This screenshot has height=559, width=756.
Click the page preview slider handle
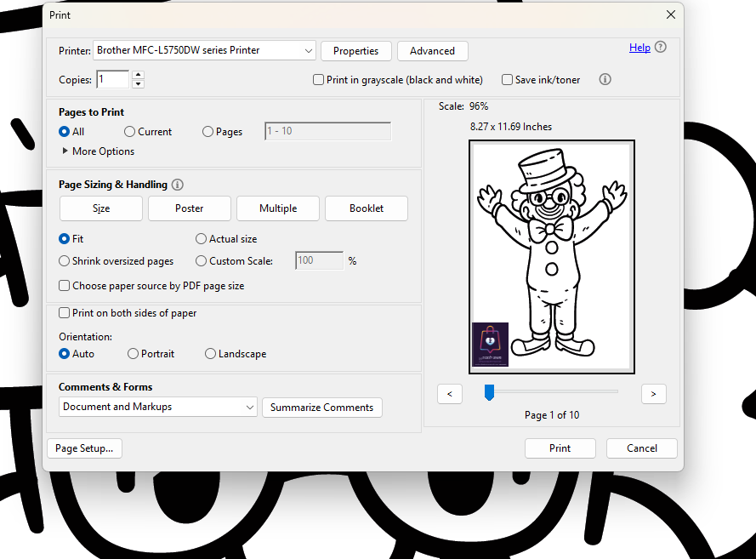coord(489,392)
